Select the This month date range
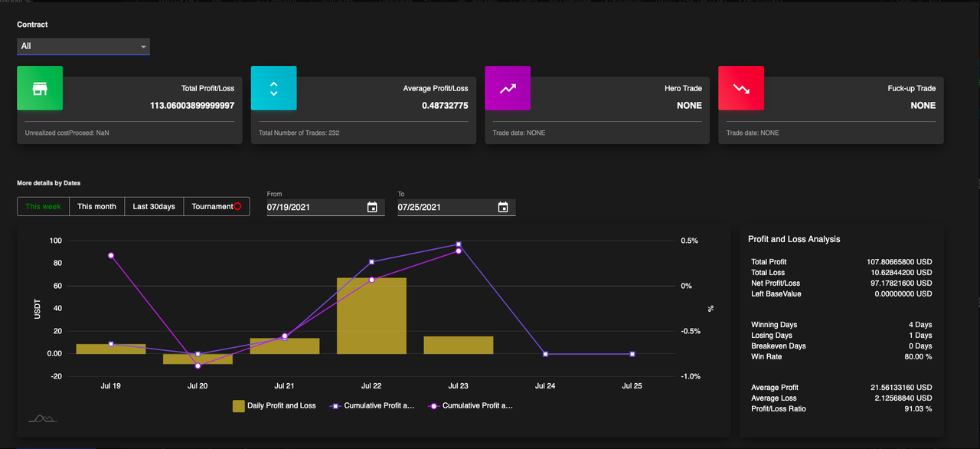The width and height of the screenshot is (980, 449). (96, 207)
